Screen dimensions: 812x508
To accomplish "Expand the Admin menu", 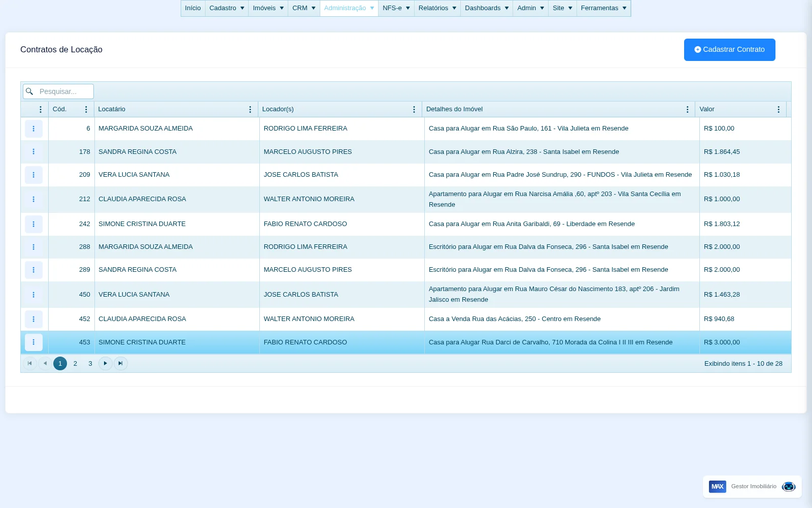I will click(531, 8).
